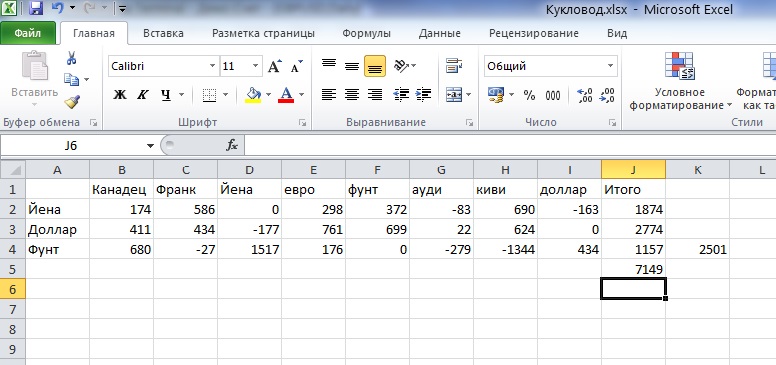Apply red font color A
The image size is (776, 365).
click(286, 94)
